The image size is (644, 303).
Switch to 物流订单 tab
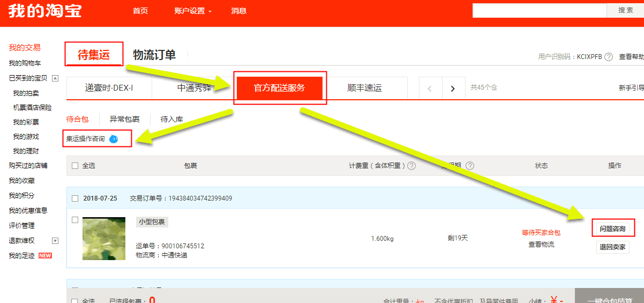[154, 55]
